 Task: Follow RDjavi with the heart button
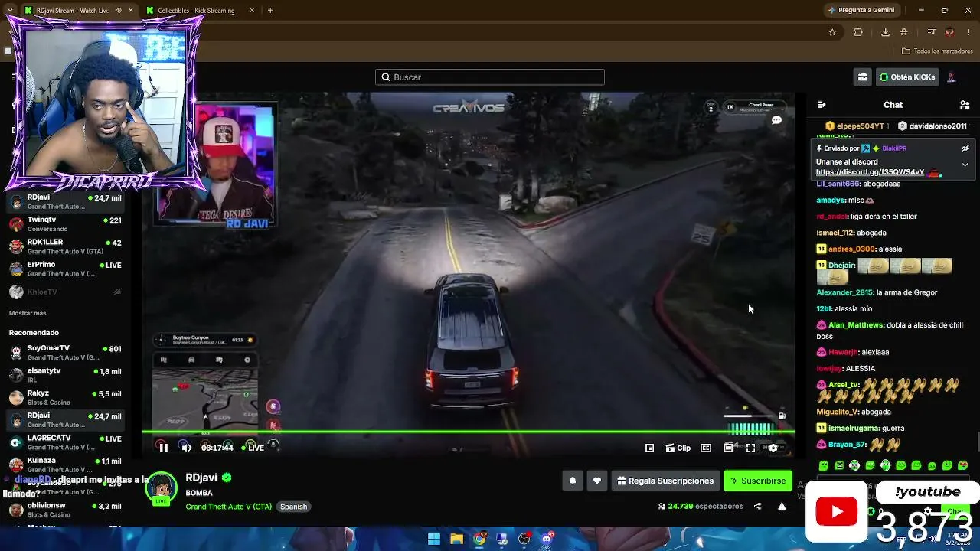pyautogui.click(x=597, y=481)
